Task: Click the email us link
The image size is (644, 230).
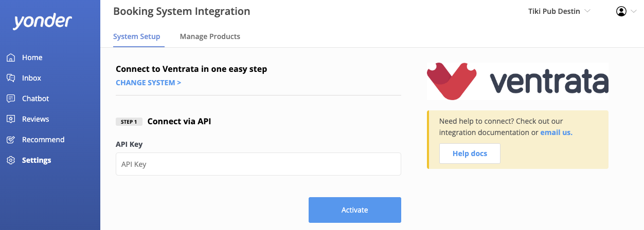Action: 556,132
